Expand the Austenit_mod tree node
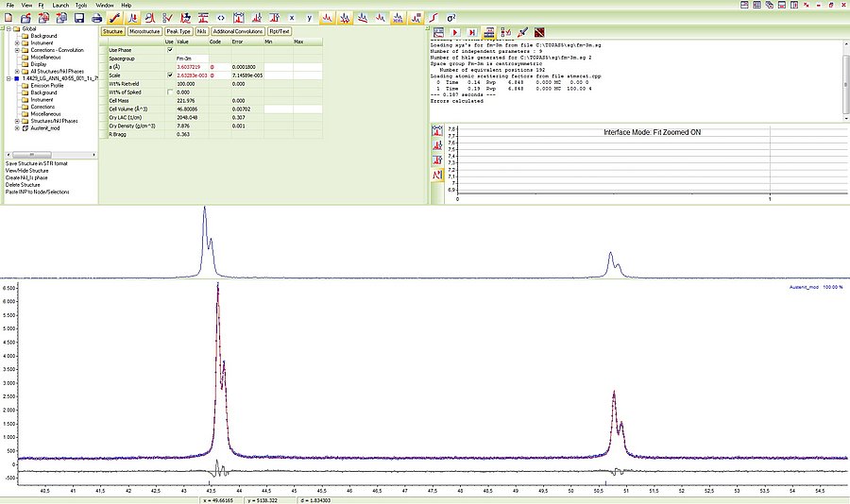 [x=17, y=127]
